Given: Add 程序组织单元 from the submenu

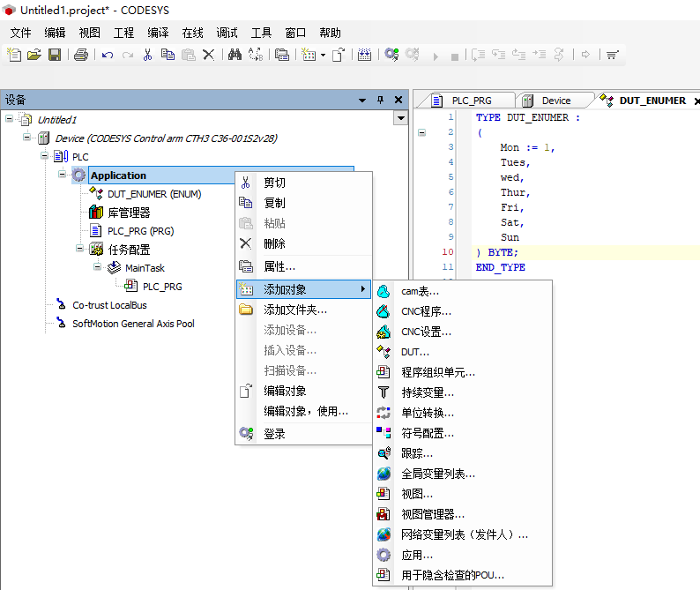Looking at the screenshot, I should coord(462,372).
